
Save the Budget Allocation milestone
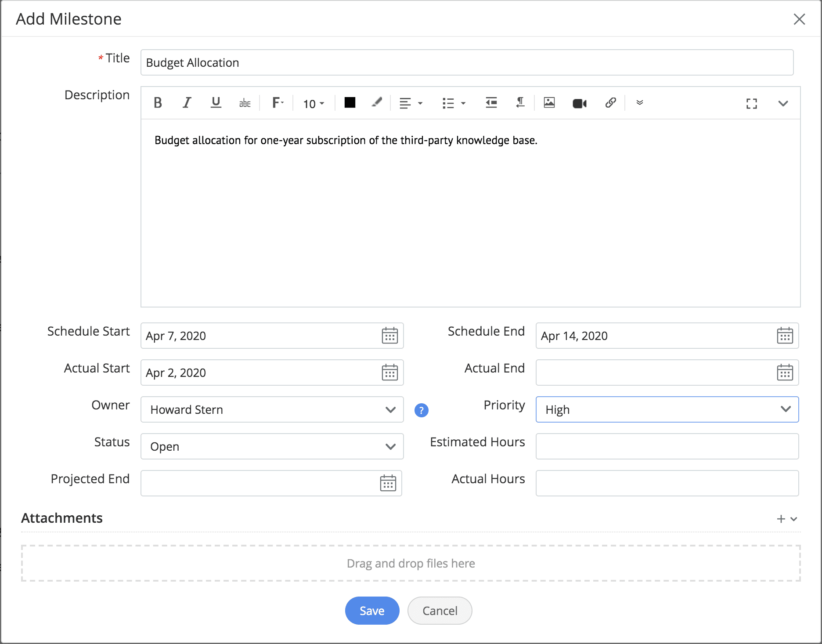tap(372, 611)
